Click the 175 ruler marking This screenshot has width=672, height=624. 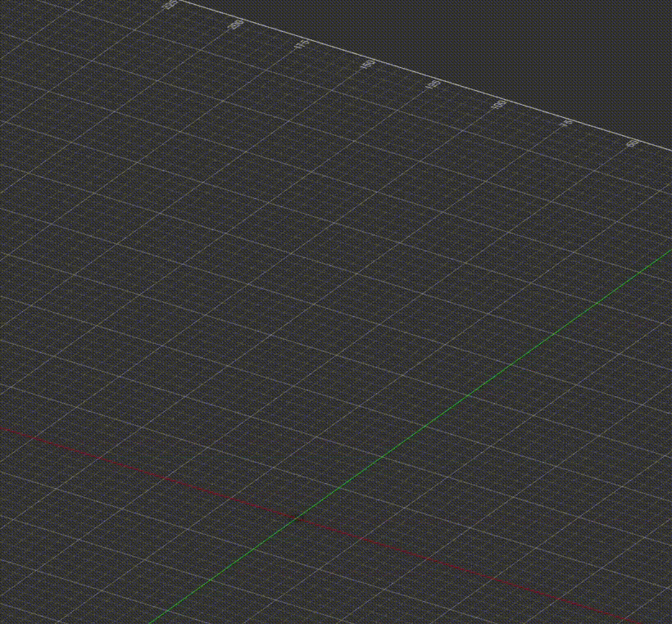[302, 43]
